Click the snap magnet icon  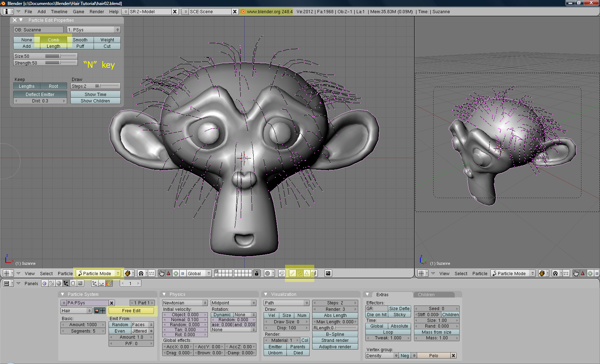pos(282,273)
